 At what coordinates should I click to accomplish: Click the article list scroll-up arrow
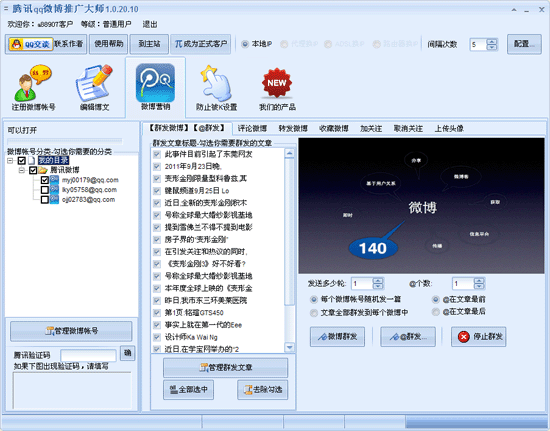(289, 153)
